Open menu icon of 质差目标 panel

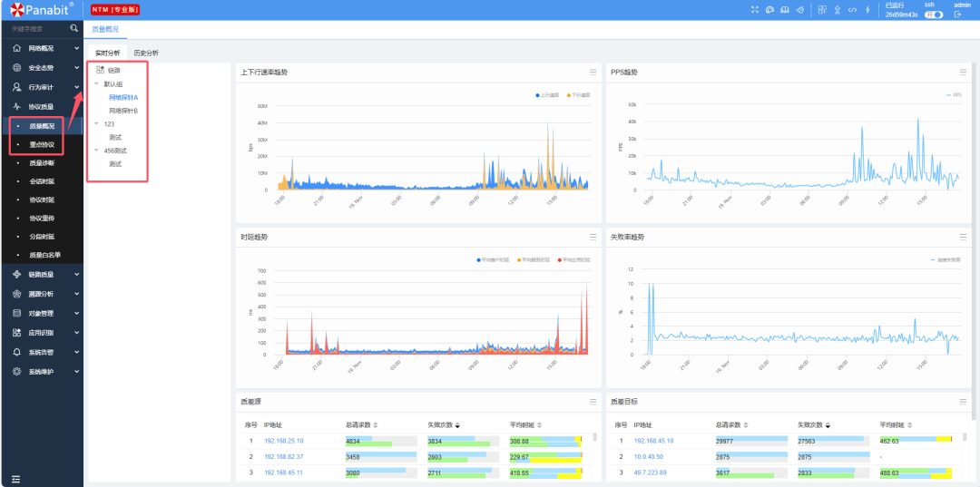pos(963,402)
